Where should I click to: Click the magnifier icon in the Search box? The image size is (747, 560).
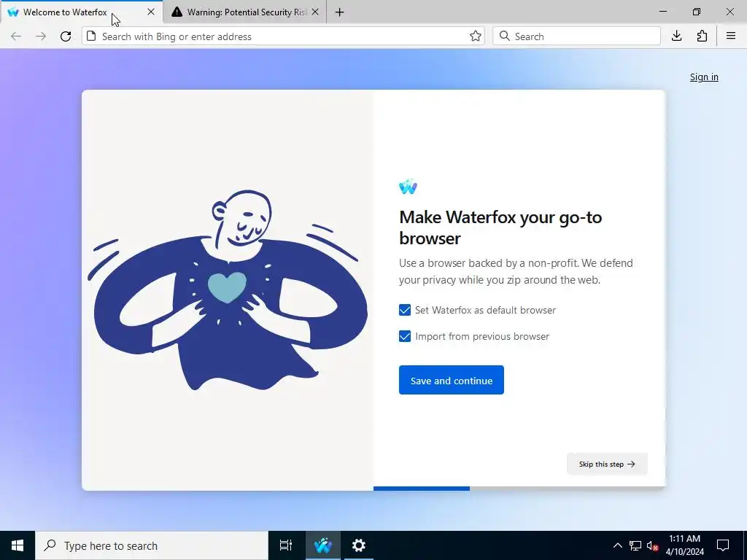[505, 36]
